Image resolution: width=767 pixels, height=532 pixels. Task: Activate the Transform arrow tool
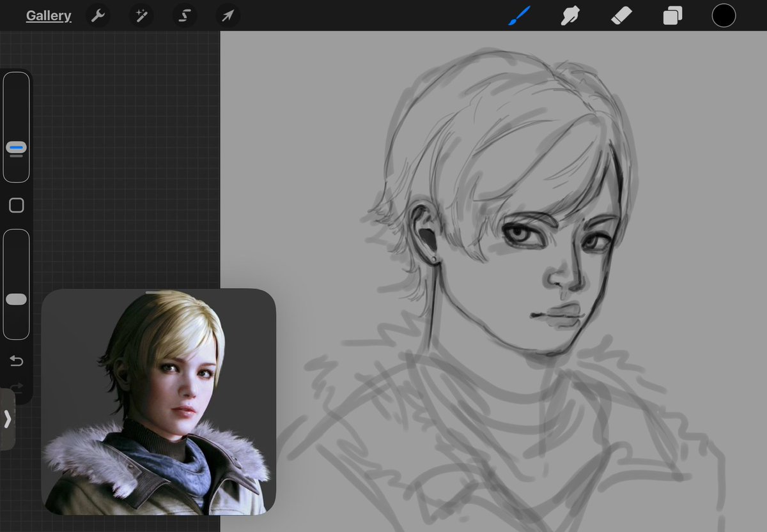click(x=228, y=16)
